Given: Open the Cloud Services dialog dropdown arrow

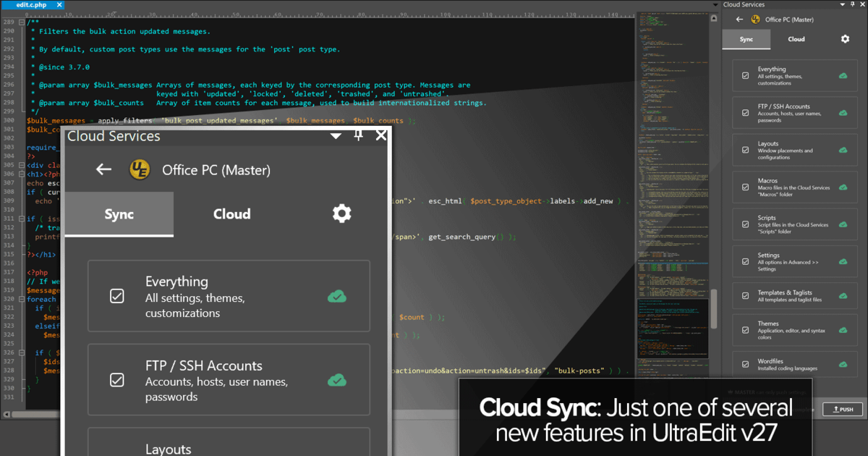Looking at the screenshot, I should pos(336,135).
